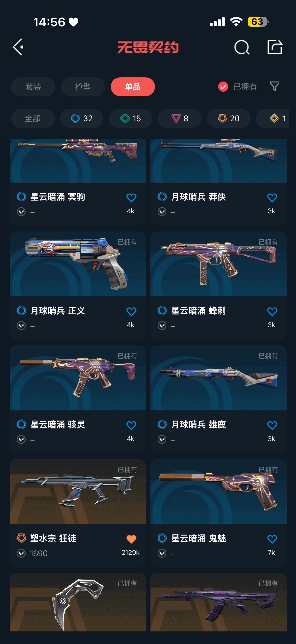Open the filter funnel icon
The width and height of the screenshot is (296, 644).
(274, 86)
